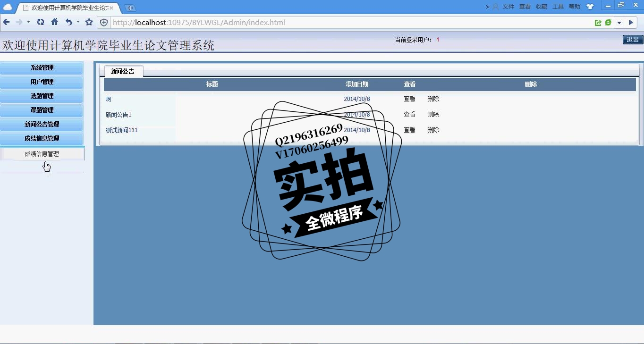The height and width of the screenshot is (344, 644).
Task: Open the 工具 menu
Action: click(558, 7)
